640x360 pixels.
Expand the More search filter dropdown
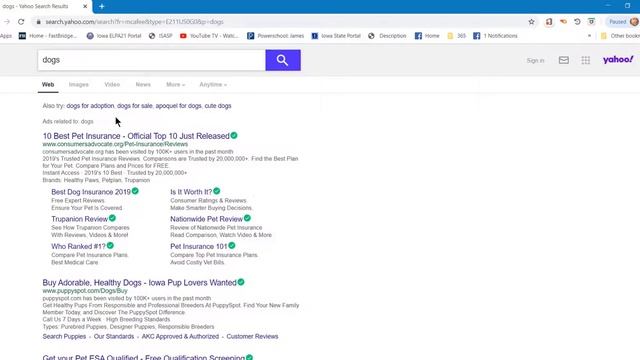[176, 84]
